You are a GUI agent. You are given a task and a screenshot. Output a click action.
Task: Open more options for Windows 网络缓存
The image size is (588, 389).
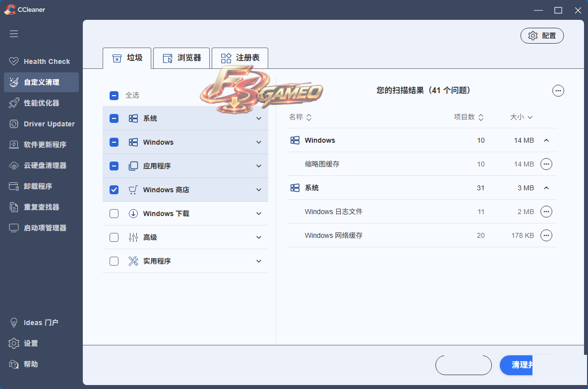[546, 236]
